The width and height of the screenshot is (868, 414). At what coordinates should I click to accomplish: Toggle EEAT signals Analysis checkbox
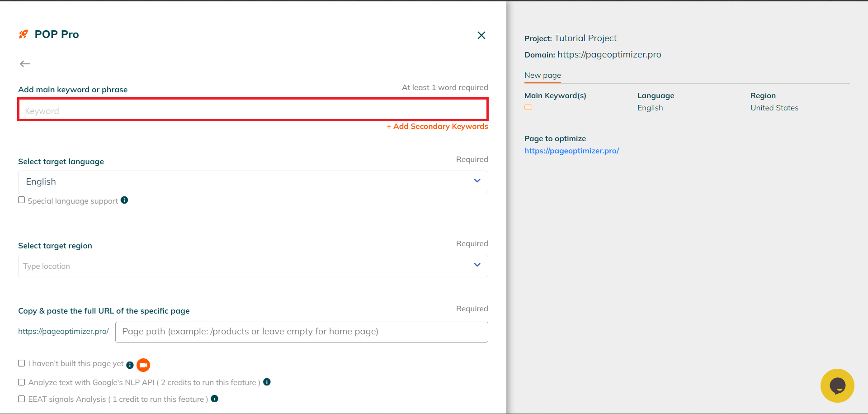21,399
